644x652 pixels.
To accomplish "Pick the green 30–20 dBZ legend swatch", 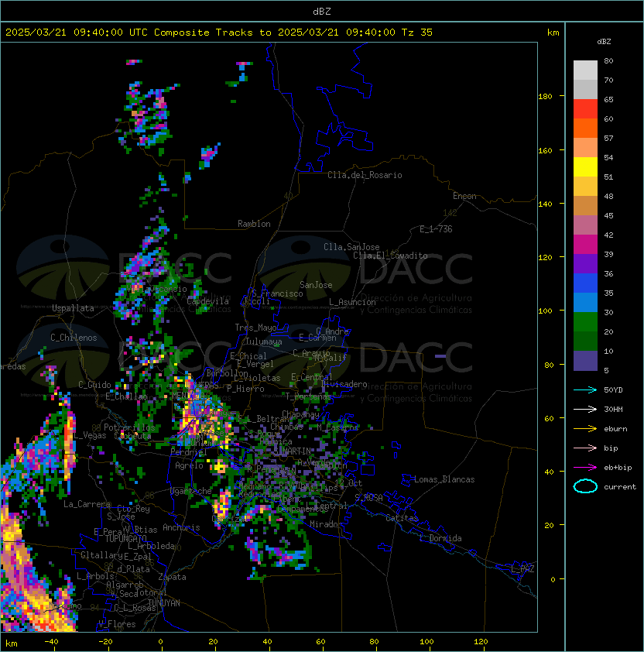I will coord(585,322).
